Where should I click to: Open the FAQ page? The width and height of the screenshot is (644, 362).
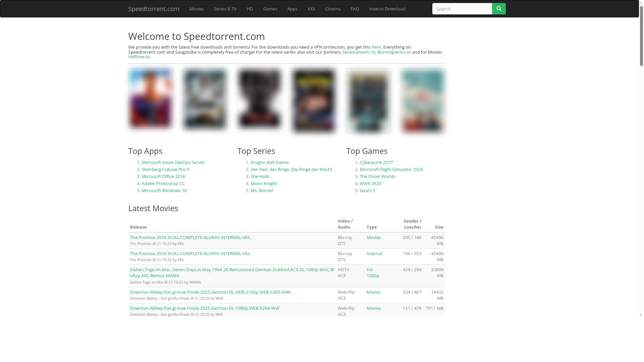click(x=355, y=9)
